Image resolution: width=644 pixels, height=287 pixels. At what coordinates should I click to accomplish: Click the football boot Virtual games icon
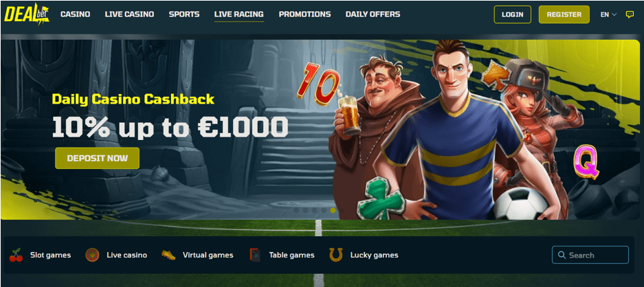pos(168,255)
